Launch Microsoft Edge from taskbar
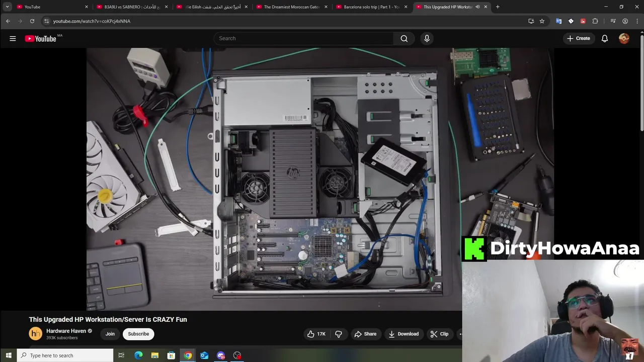 click(x=138, y=355)
